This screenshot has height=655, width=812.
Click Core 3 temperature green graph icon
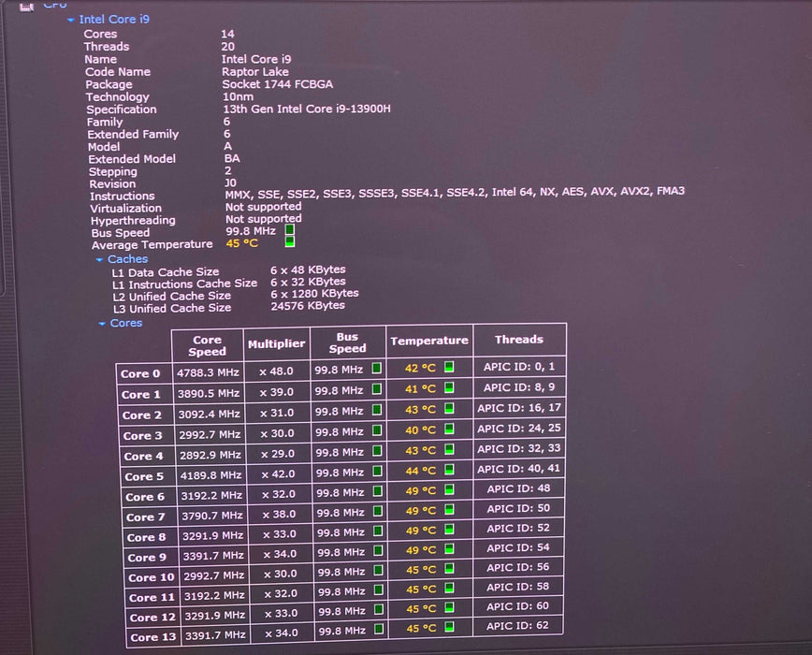(449, 429)
